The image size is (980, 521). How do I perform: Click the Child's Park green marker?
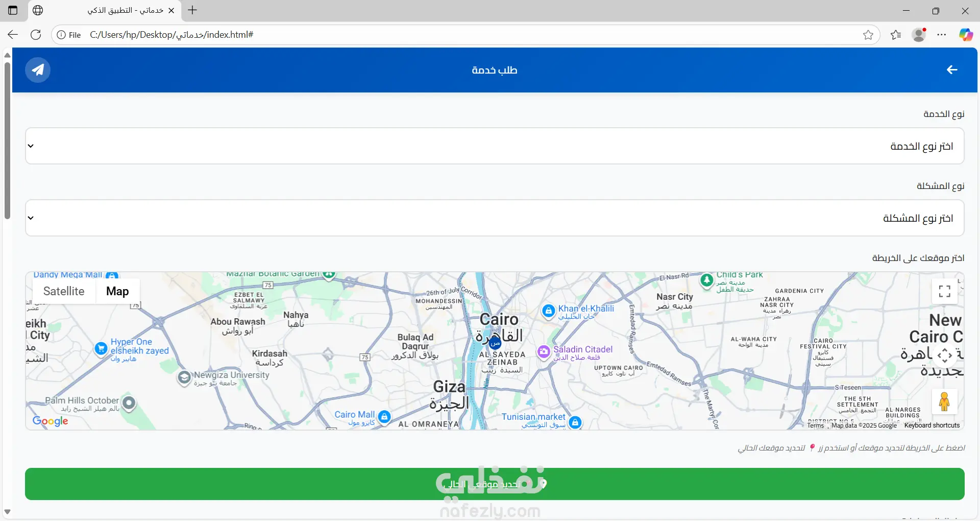706,280
